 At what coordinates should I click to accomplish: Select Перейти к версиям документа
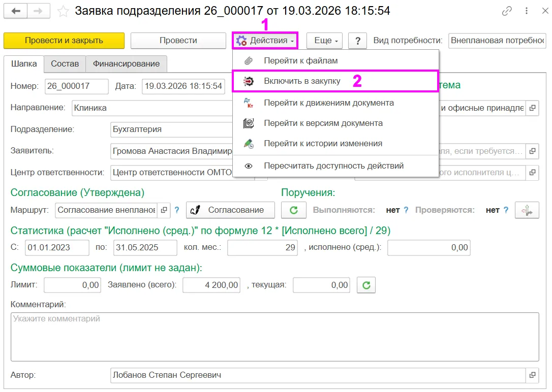pyautogui.click(x=335, y=123)
